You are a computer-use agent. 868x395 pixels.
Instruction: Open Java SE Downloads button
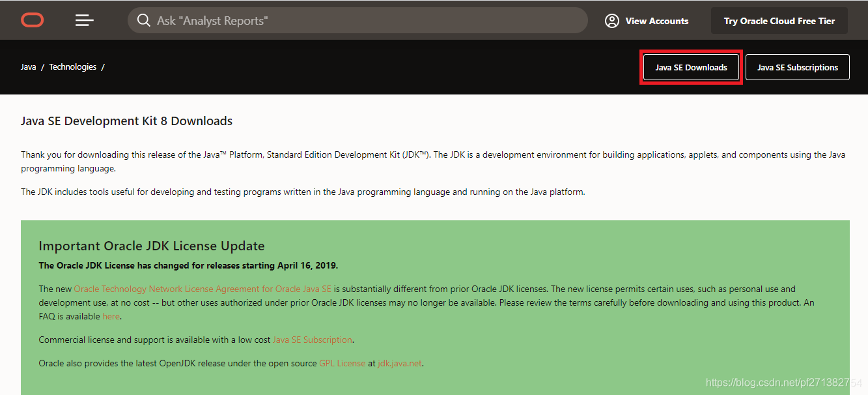[x=691, y=67]
